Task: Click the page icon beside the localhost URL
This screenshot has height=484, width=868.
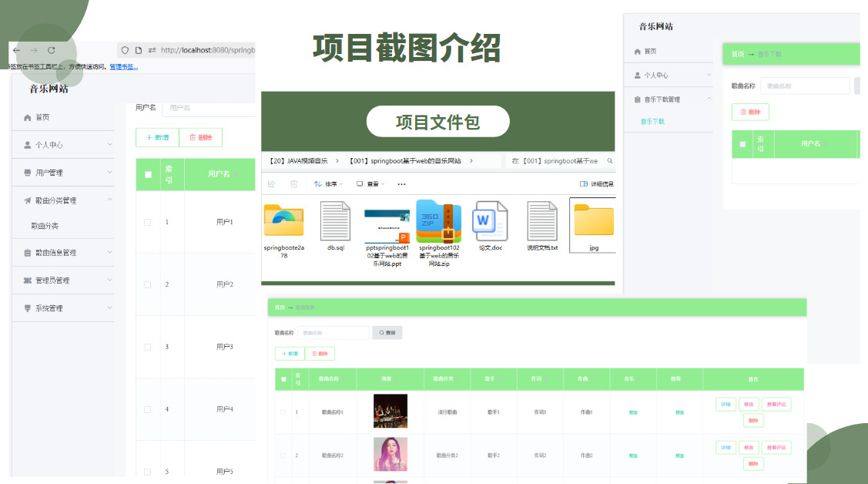Action: pyautogui.click(x=139, y=50)
